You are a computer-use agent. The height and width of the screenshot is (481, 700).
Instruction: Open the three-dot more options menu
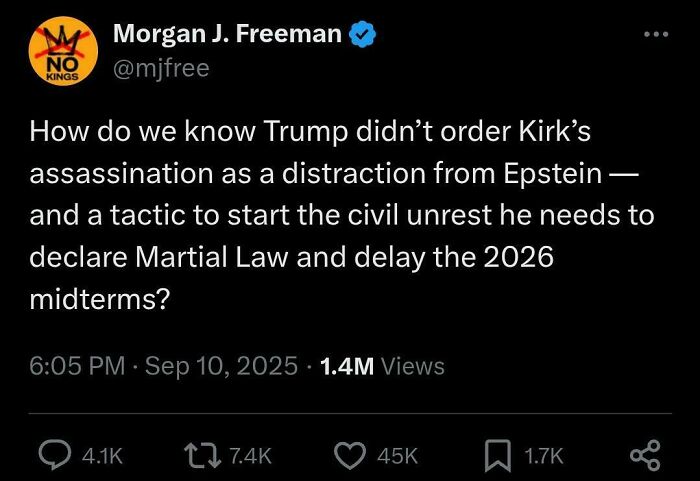655,34
